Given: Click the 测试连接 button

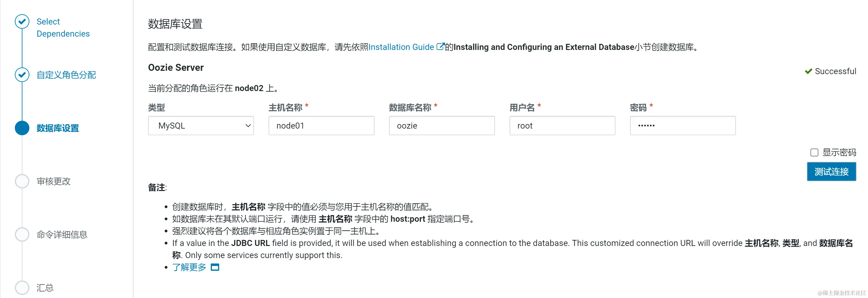Looking at the screenshot, I should [x=831, y=172].
